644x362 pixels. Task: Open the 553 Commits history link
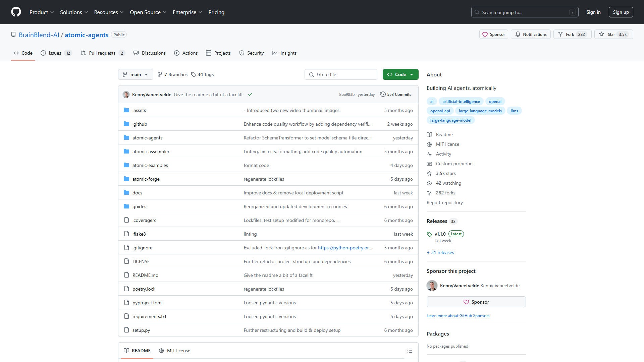396,95
